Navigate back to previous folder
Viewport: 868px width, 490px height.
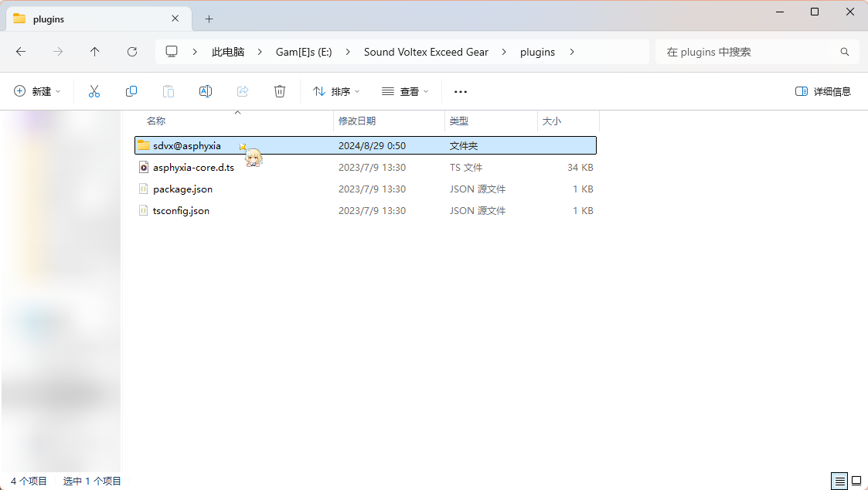(21, 52)
